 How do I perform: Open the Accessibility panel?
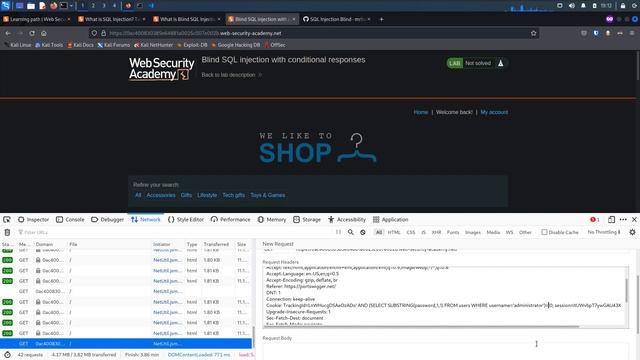347,220
